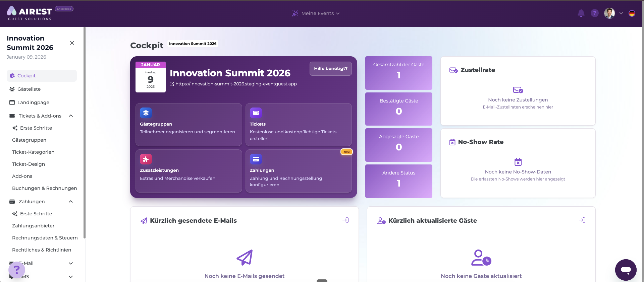
Task: Open all recently updated guests arrow
Action: click(582, 220)
